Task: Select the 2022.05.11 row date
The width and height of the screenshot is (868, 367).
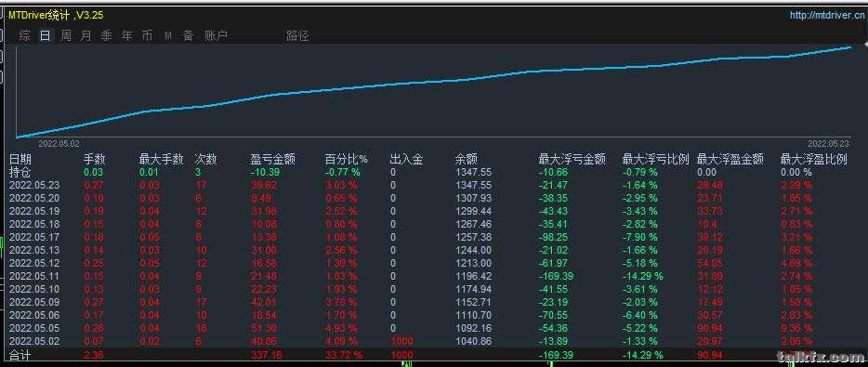Action: [x=34, y=276]
